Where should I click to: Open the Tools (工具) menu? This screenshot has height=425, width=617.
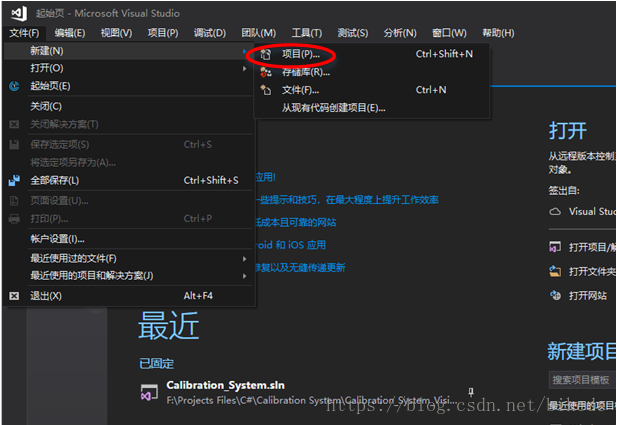pyautogui.click(x=307, y=33)
